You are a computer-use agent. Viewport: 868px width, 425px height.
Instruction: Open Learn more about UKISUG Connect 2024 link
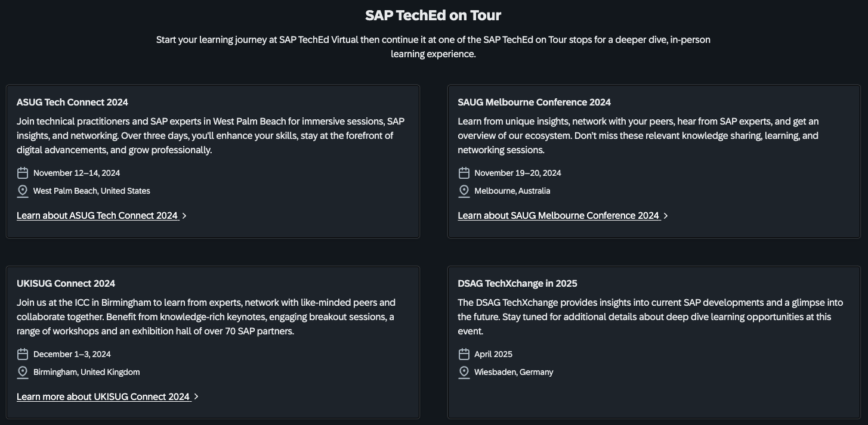pos(103,396)
